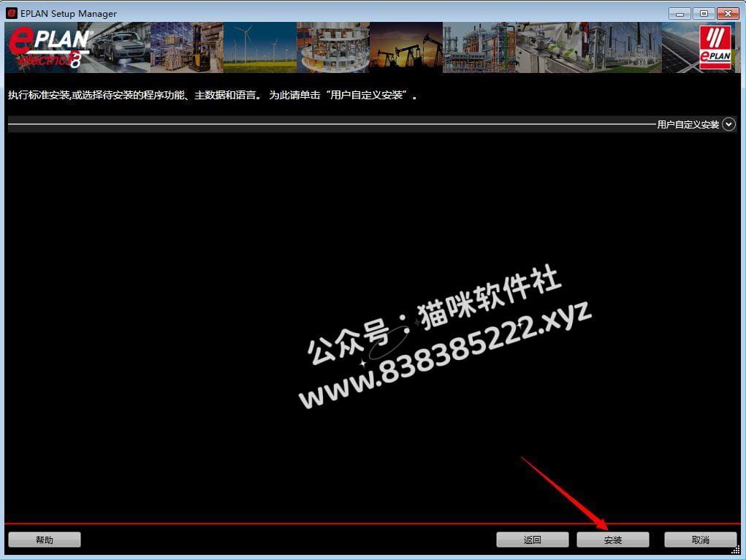This screenshot has height=560, width=746.
Task: Click the 取消 (Cancel) button
Action: 700,540
